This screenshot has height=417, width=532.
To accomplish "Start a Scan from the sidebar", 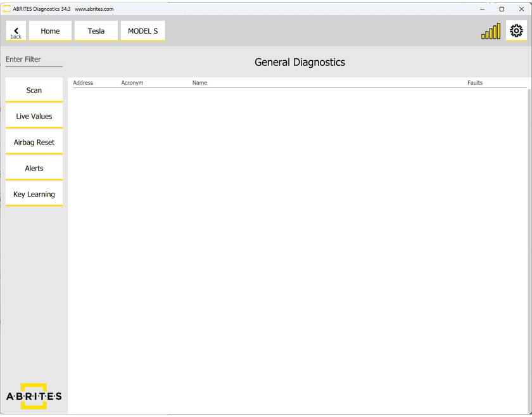I will click(x=34, y=90).
